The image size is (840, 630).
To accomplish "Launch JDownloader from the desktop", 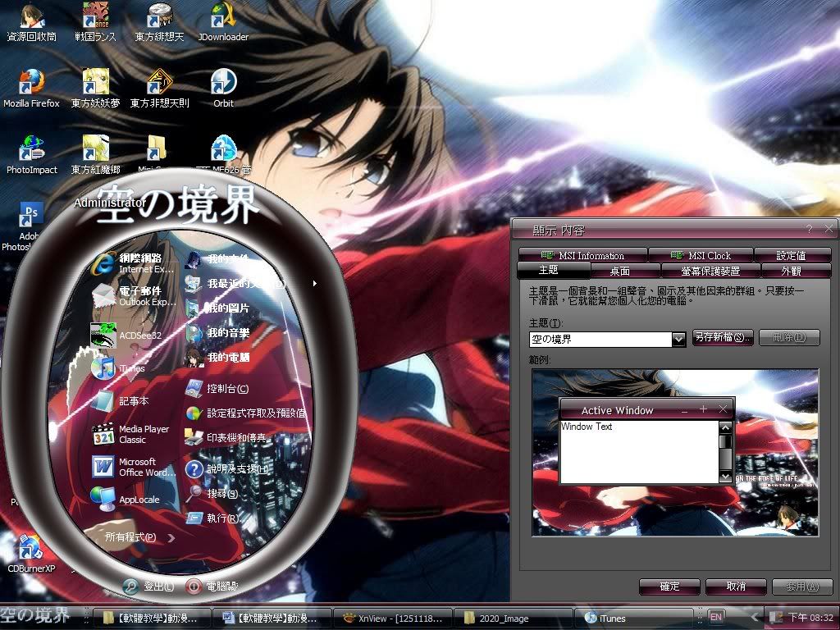I will click(x=223, y=22).
